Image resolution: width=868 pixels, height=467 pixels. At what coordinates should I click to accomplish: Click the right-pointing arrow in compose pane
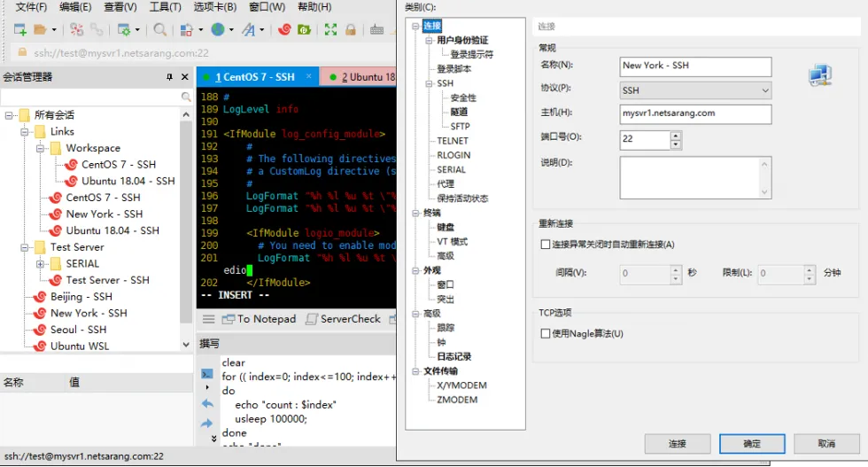click(207, 424)
